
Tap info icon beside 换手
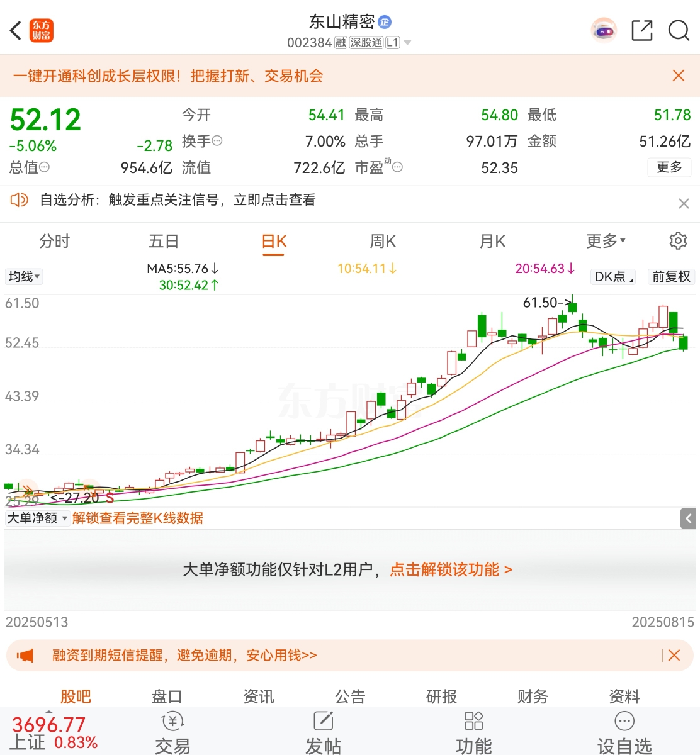click(217, 141)
